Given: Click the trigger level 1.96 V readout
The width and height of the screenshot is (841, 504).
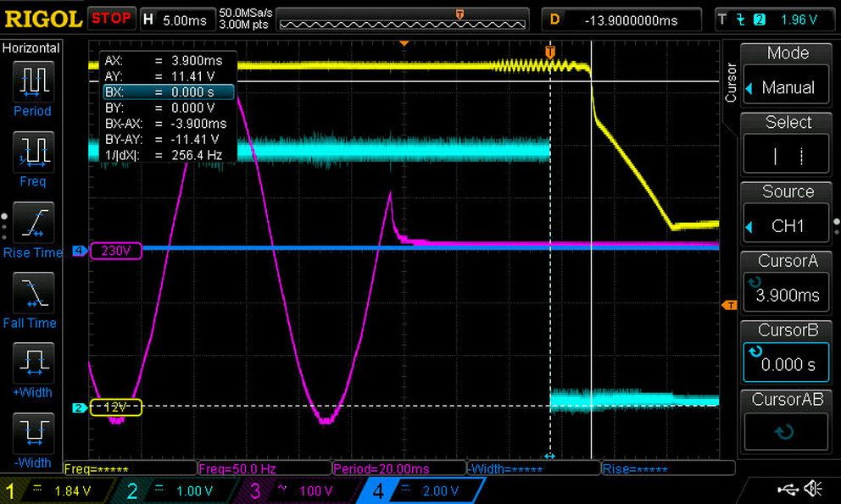Looking at the screenshot, I should pyautogui.click(x=799, y=19).
